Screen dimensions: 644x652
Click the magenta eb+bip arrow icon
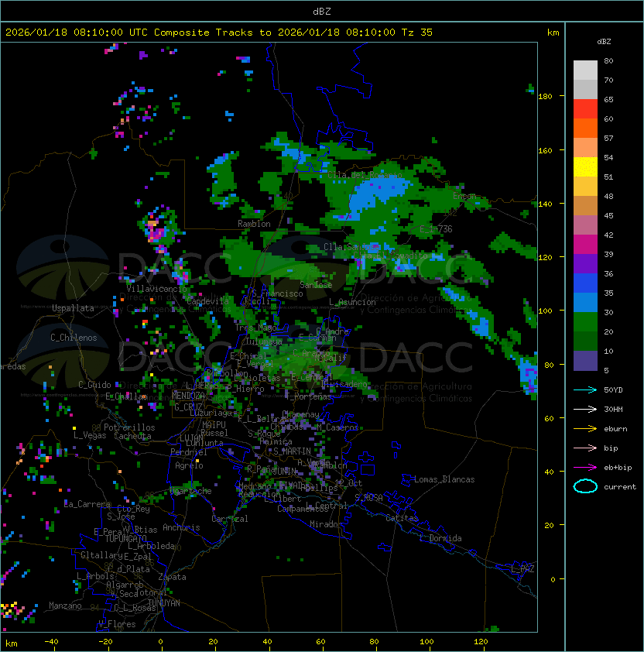[585, 468]
